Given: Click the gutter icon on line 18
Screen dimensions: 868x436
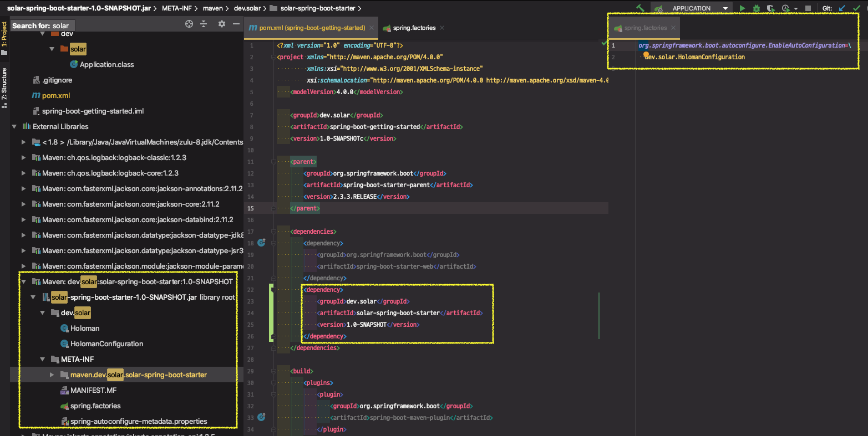Looking at the screenshot, I should (x=261, y=243).
